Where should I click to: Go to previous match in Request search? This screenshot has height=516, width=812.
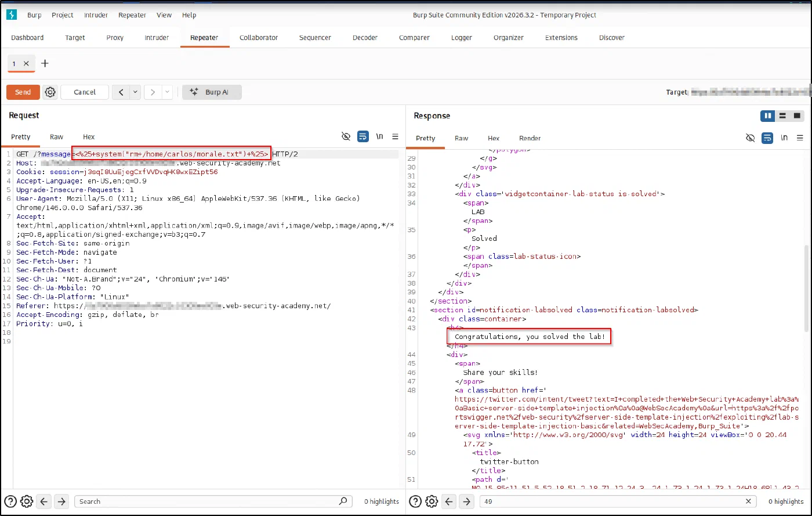point(44,501)
